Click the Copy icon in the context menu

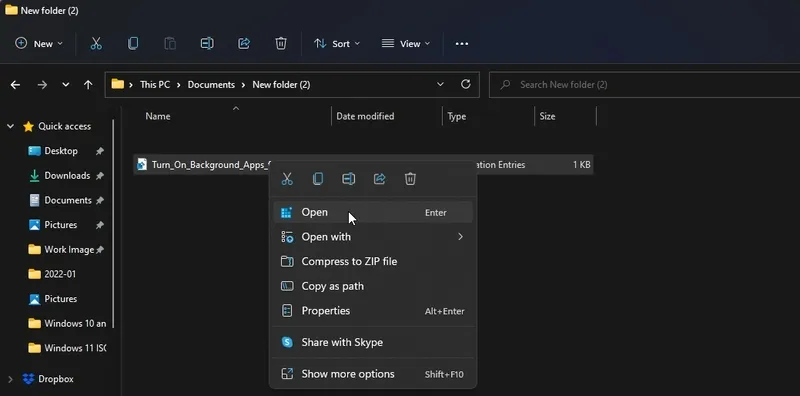click(x=318, y=179)
